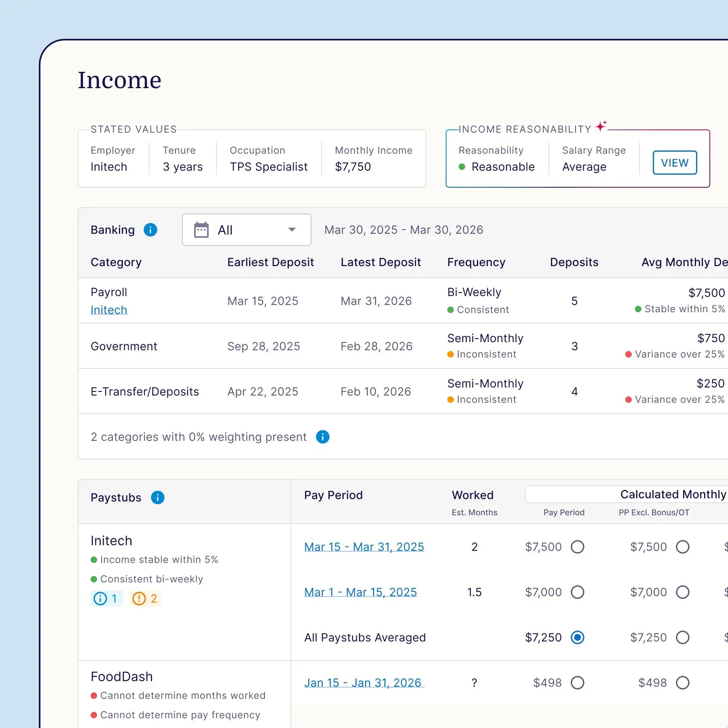This screenshot has width=728, height=728.
Task: Click info icon beside 0% weighting message
Action: pyautogui.click(x=322, y=437)
